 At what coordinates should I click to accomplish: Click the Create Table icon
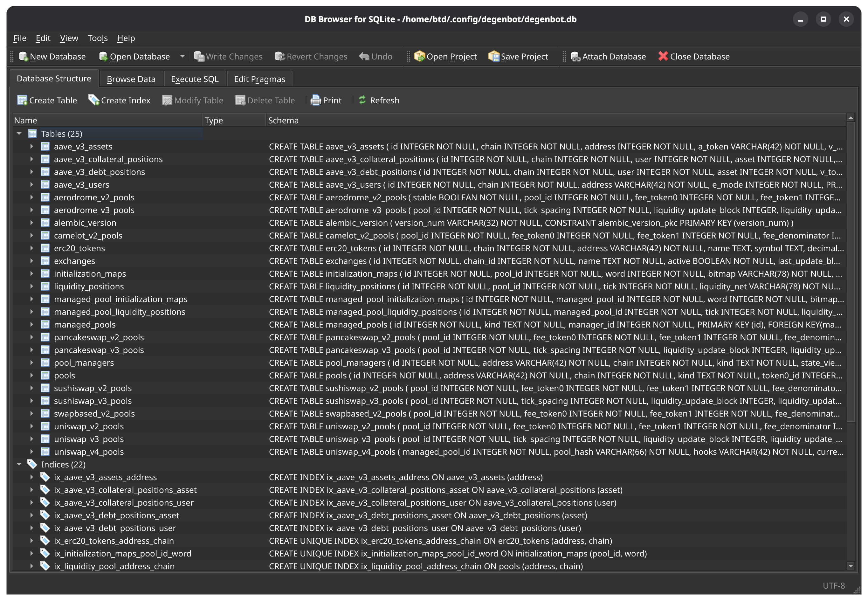coord(22,100)
